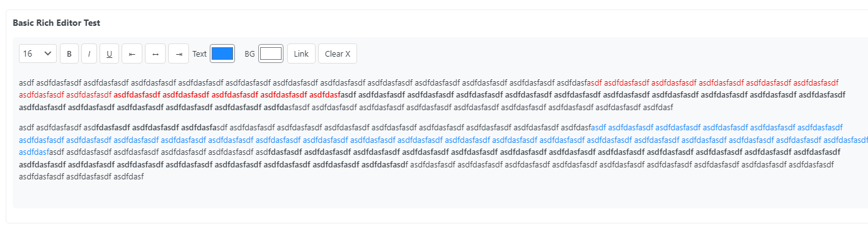Screen dimensions: 868x231
Task: Center-align text using the double-arrow icon
Action: 155,54
